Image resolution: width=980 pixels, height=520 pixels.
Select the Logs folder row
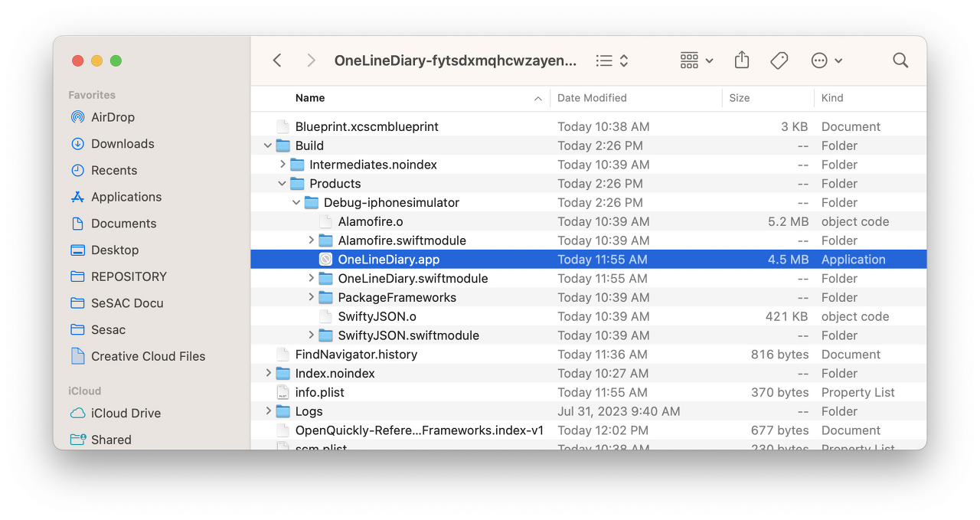tap(589, 411)
